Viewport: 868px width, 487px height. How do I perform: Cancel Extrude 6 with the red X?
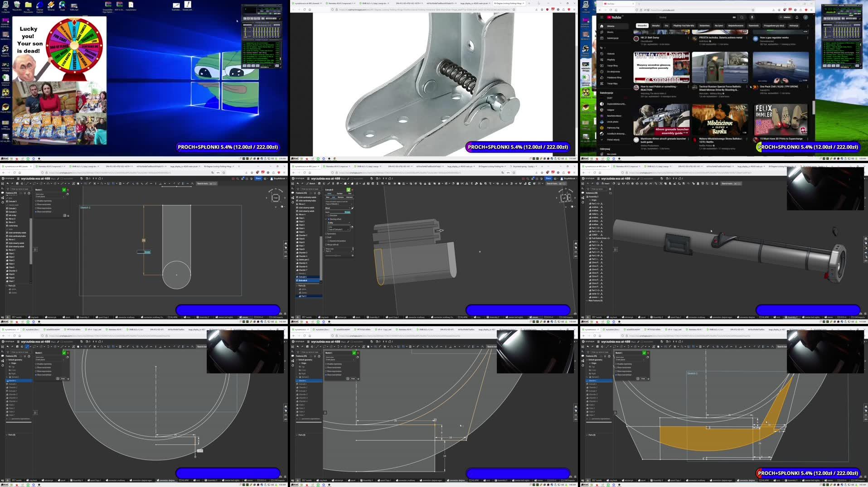coord(352,189)
